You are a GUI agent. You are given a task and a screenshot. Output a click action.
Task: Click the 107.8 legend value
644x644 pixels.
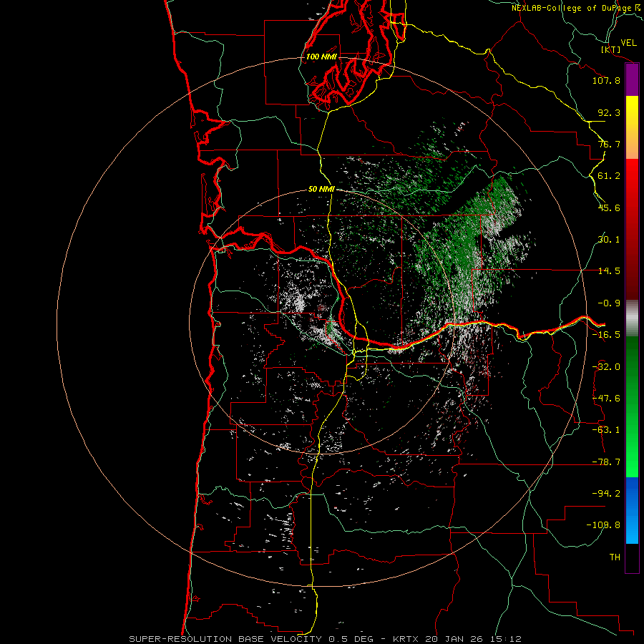(606, 80)
